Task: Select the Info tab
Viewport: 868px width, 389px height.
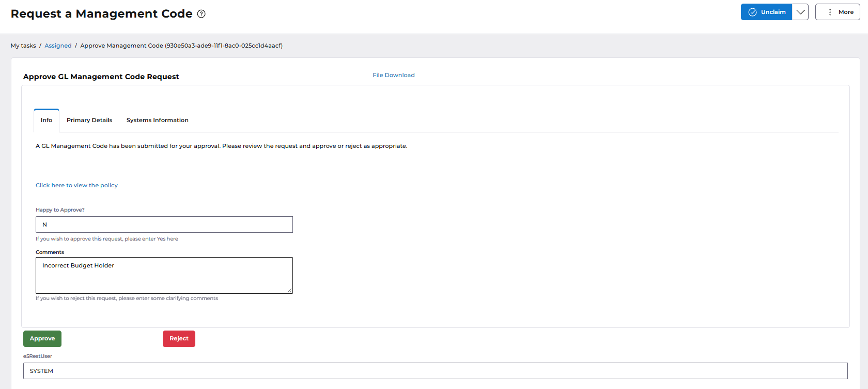Action: [x=47, y=120]
